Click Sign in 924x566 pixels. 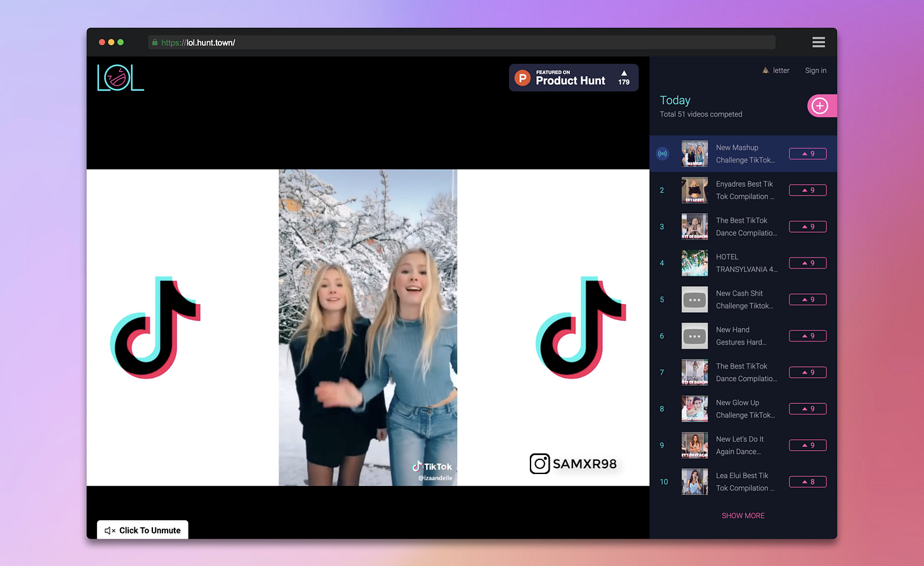pos(815,70)
